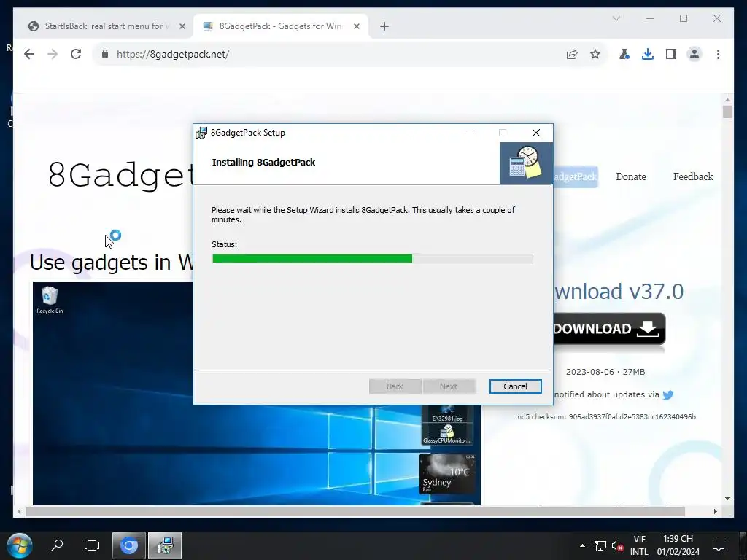Image resolution: width=747 pixels, height=560 pixels.
Task: Click scroll right arrow on horizontal scrollbar
Action: [x=715, y=511]
